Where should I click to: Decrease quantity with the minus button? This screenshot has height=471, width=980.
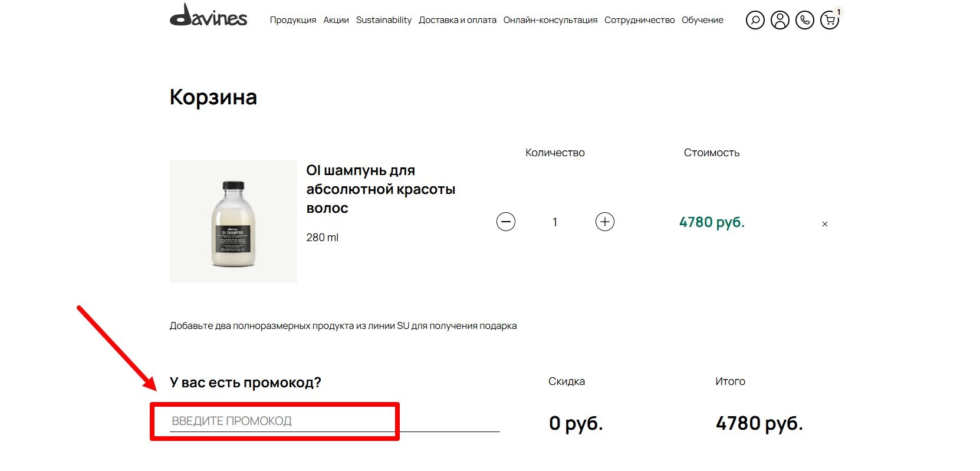pyautogui.click(x=506, y=222)
